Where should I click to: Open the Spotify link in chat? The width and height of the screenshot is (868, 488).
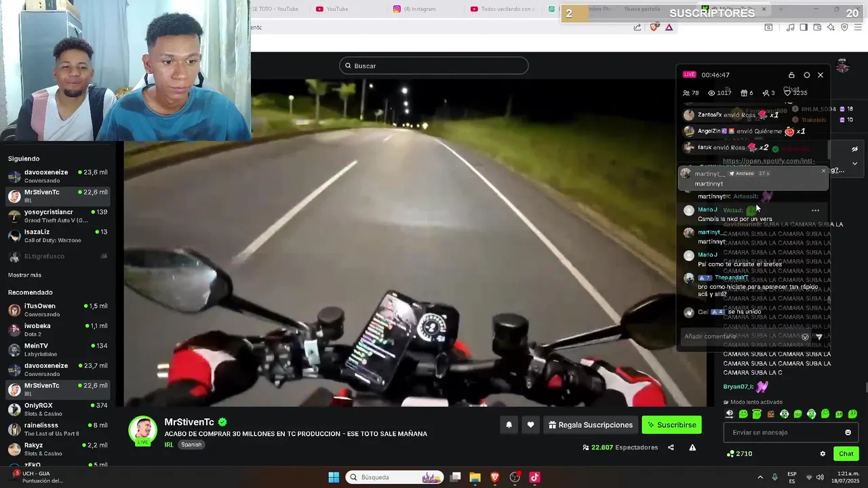[x=769, y=161]
